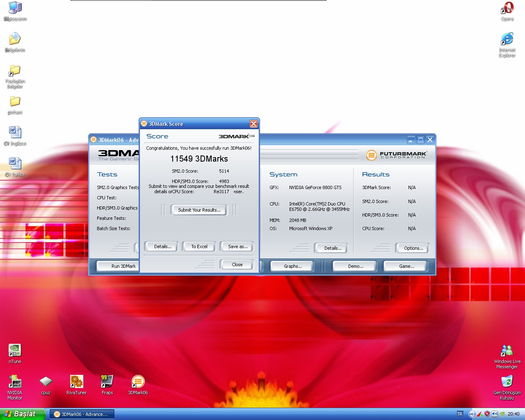Click the 3DMark06 - Advance... taskbar button
Image resolution: width=525 pixels, height=420 pixels.
82,414
